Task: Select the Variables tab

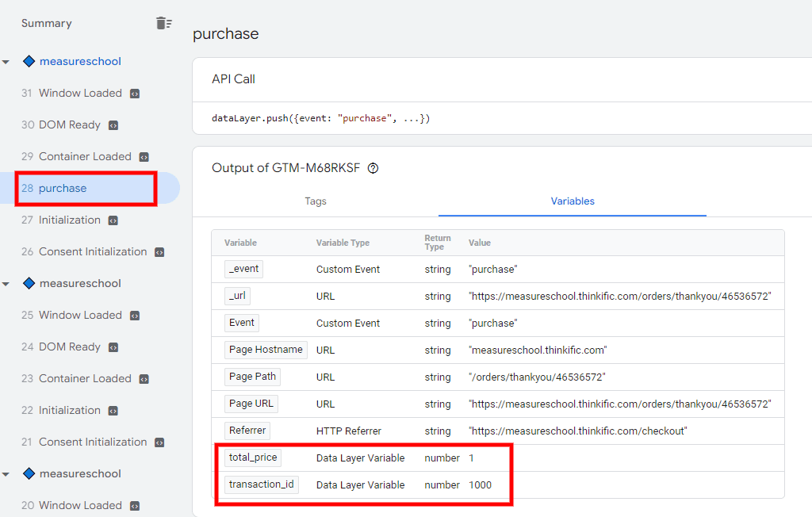Action: tap(573, 201)
